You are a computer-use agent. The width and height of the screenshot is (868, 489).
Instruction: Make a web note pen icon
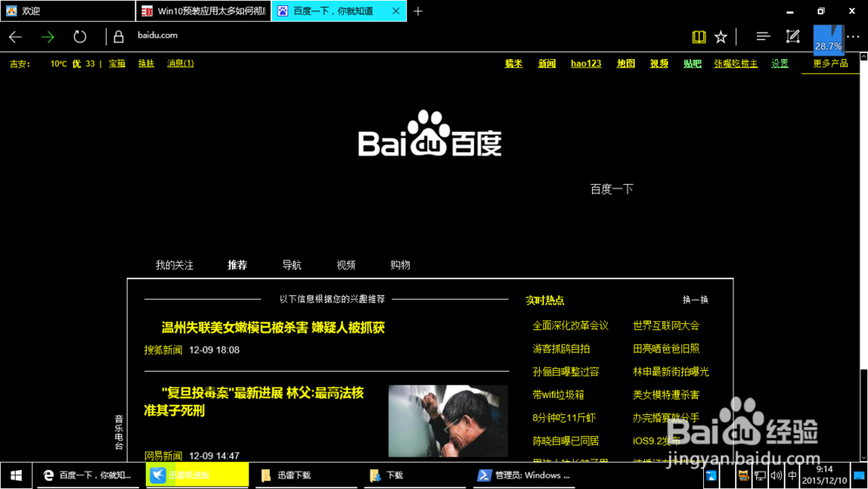792,36
